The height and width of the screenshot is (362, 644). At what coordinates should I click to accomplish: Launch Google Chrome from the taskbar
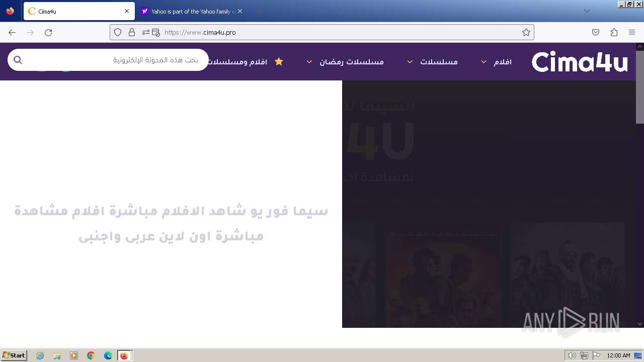pyautogui.click(x=91, y=355)
